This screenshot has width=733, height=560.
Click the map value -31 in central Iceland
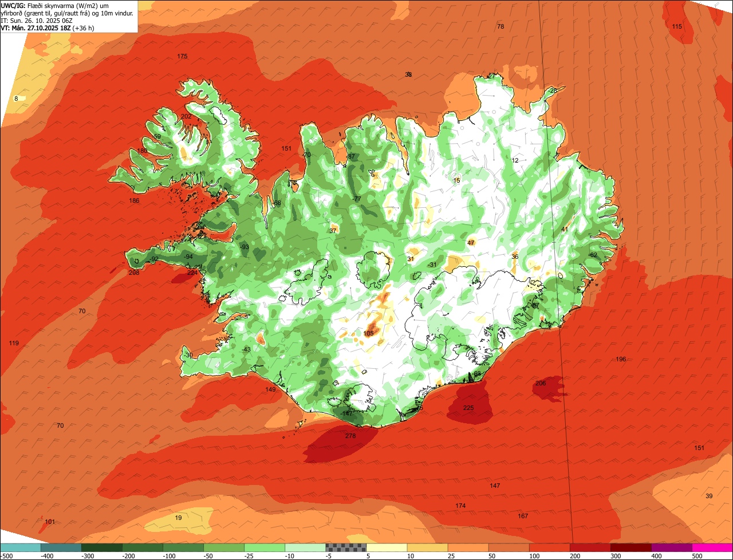click(432, 264)
